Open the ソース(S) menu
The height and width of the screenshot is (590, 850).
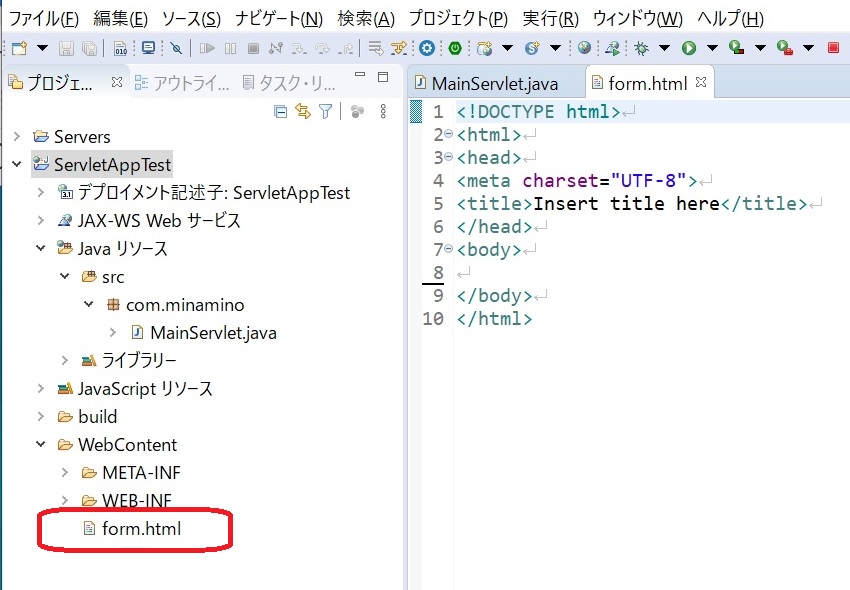[191, 19]
